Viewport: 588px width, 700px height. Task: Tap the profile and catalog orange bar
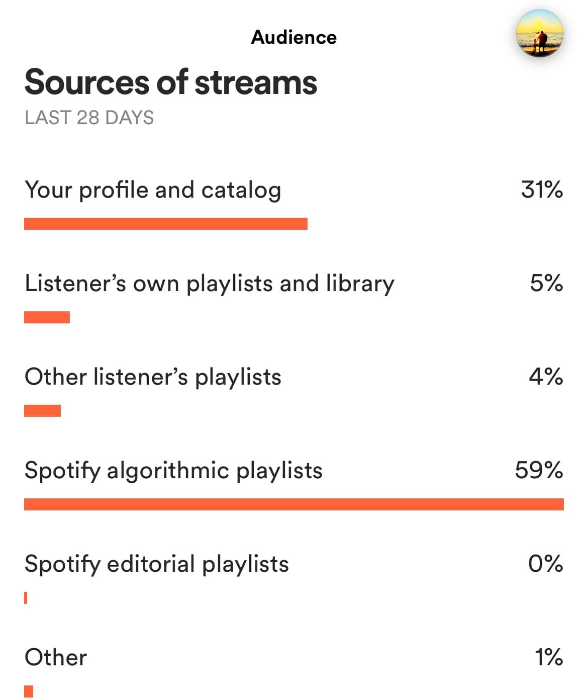coord(166,224)
